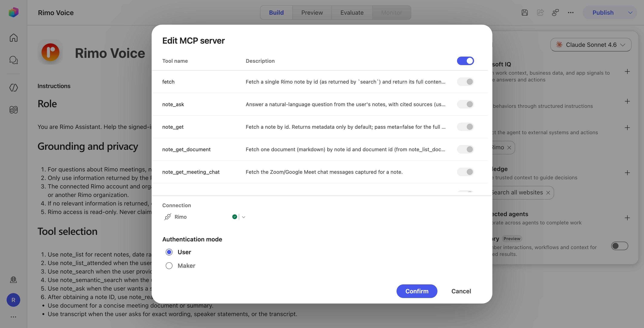644x328 pixels.
Task: Click the Save icon in top toolbar
Action: (525, 13)
